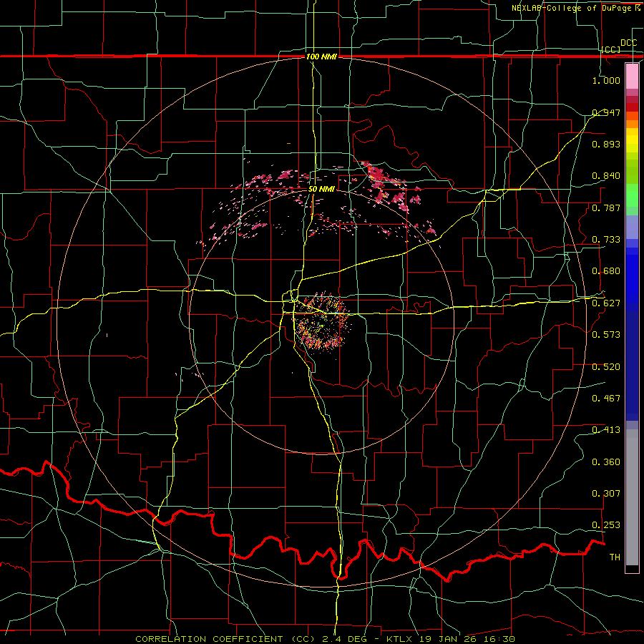Click the 100 NMI range ring label
Image resolution: width=644 pixels, height=644 pixels.
[321, 57]
